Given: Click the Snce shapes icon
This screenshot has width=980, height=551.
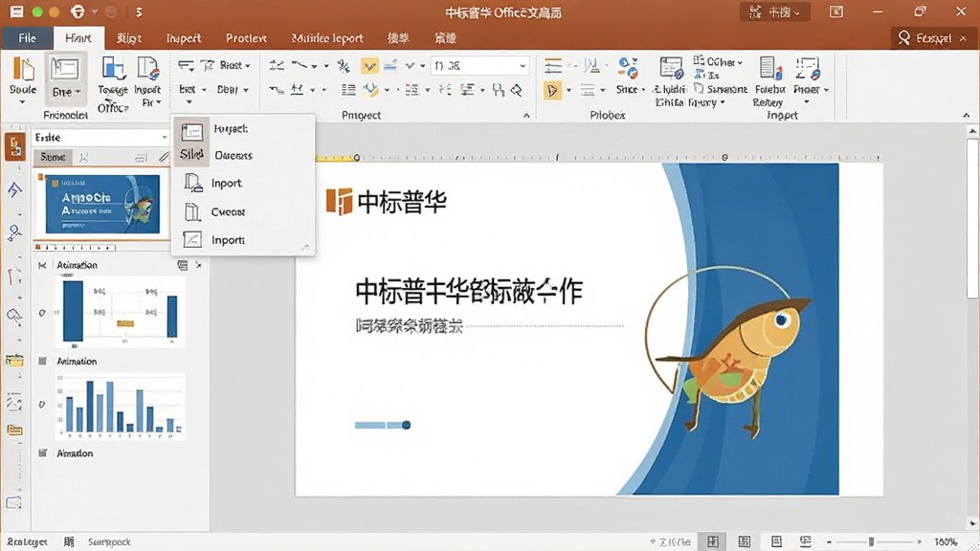Looking at the screenshot, I should (x=627, y=66).
